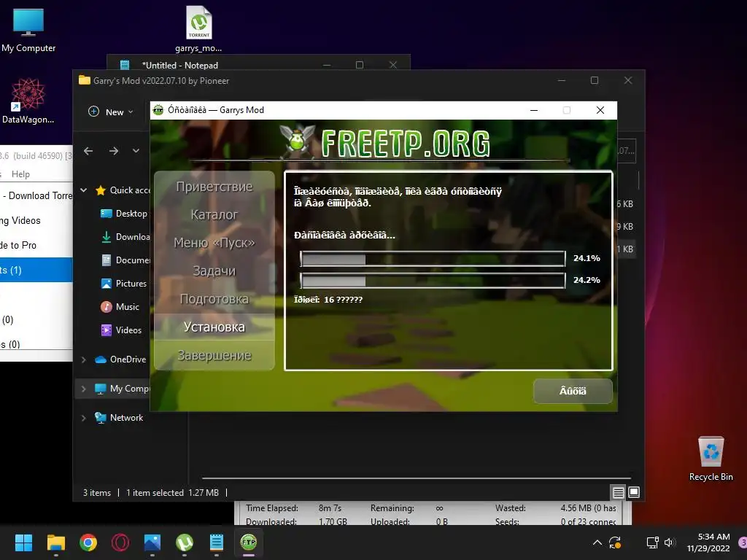747x560 pixels.
Task: Select Network in the Explorer sidebar
Action: 119,418
